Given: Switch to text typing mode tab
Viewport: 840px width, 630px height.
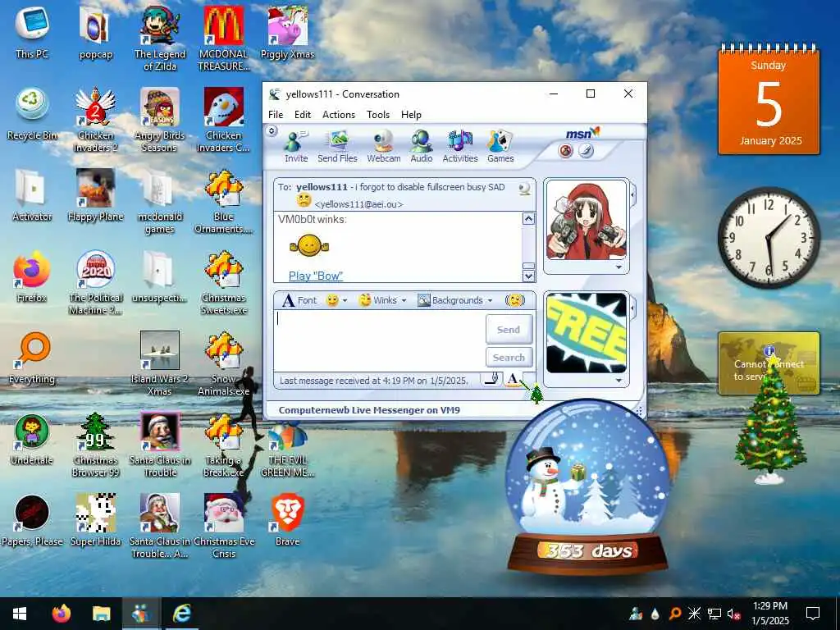Looking at the screenshot, I should click(x=513, y=379).
